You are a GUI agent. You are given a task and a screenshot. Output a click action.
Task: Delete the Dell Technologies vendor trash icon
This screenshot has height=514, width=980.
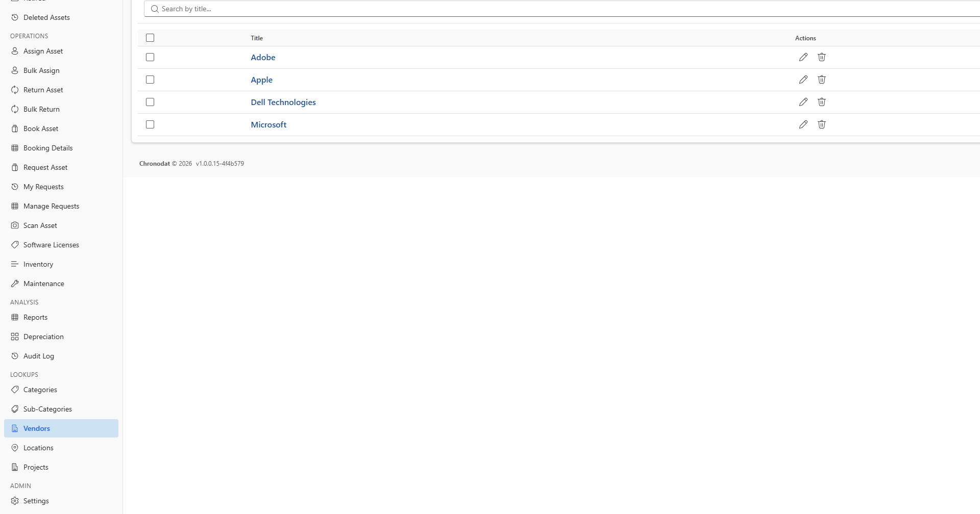tap(822, 102)
